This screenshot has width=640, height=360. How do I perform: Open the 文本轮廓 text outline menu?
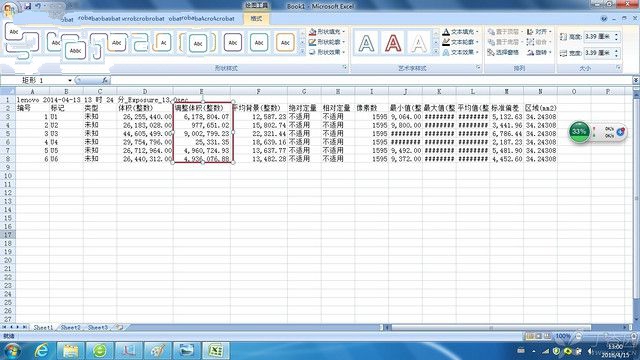coord(461,42)
